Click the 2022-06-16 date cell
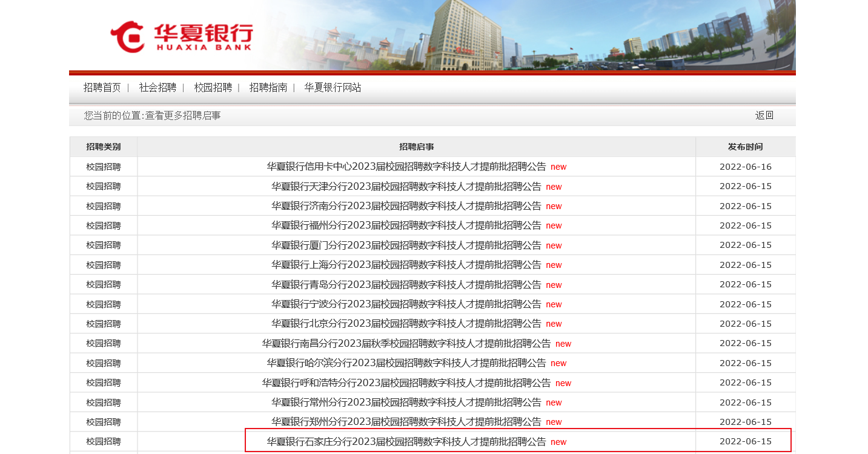868x454 pixels. point(746,167)
